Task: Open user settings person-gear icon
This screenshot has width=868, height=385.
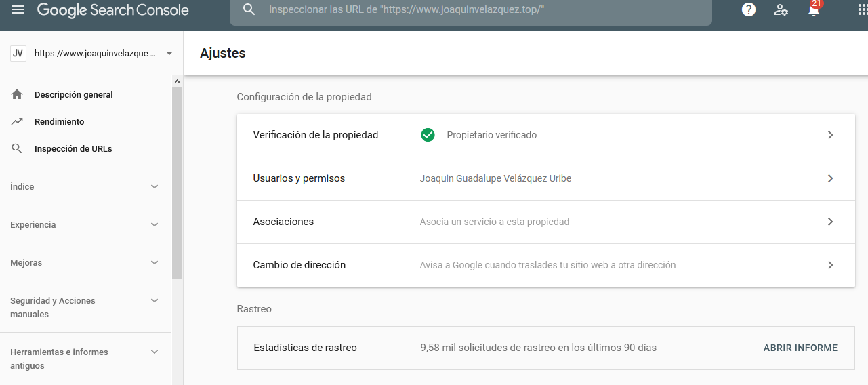Action: (x=781, y=9)
